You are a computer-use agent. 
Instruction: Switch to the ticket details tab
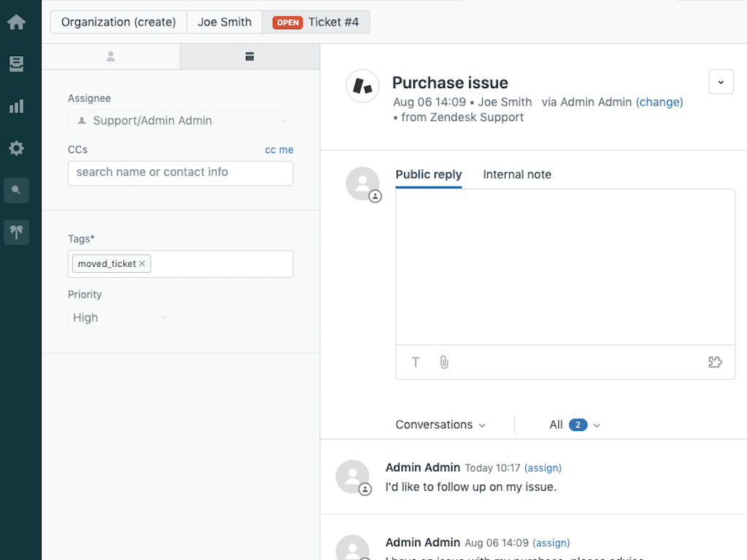click(249, 56)
